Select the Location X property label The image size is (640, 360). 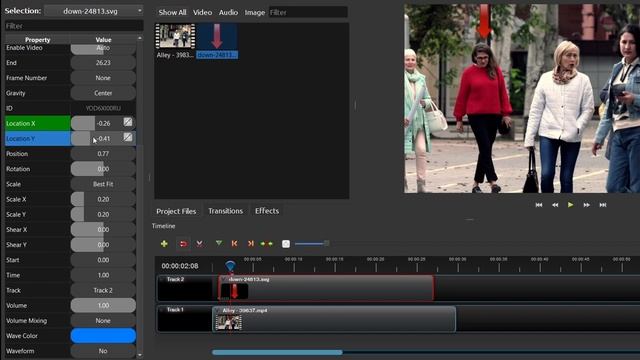pos(38,123)
